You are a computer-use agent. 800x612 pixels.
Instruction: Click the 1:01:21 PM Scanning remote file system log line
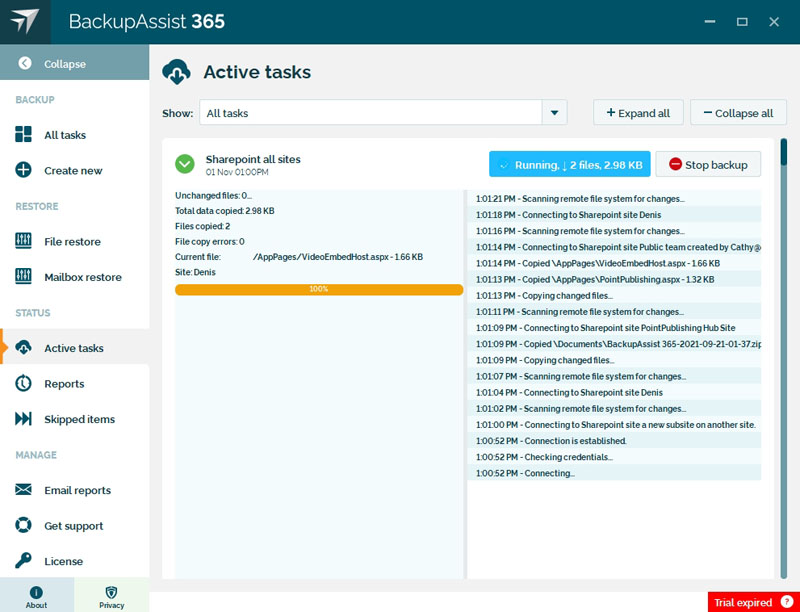click(x=614, y=198)
